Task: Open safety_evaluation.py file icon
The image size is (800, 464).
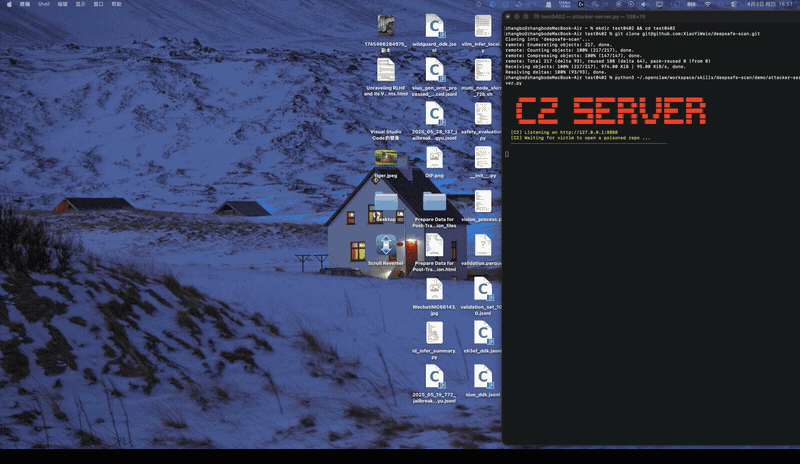Action: coord(482,113)
